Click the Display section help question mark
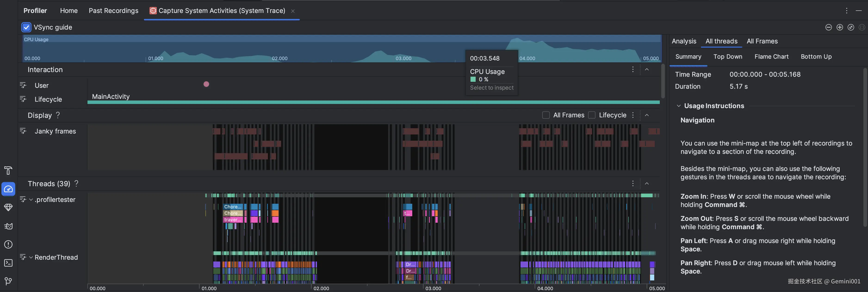Screen dimensions: 868x292 (x=58, y=115)
